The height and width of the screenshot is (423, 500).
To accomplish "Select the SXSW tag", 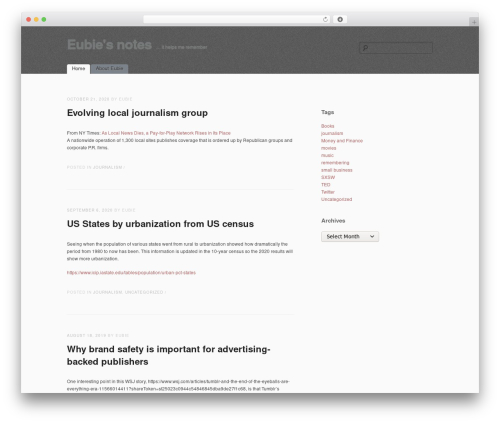I will 328,177.
